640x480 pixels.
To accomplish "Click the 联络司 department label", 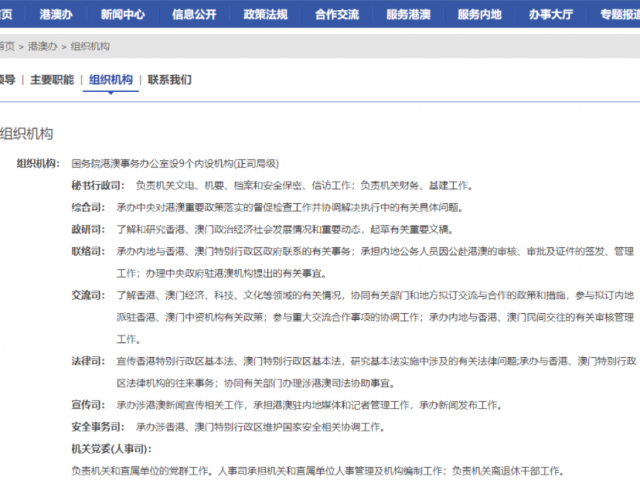I will 88,251.
